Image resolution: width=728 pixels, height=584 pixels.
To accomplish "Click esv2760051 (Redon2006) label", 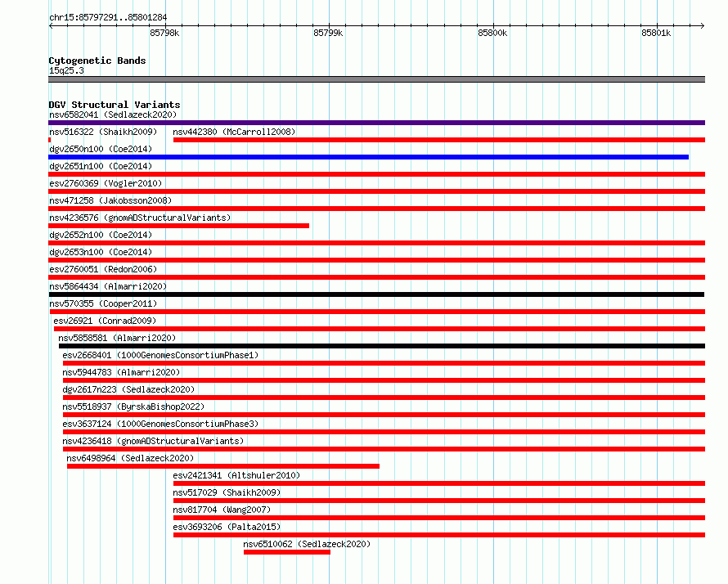I will tap(103, 269).
